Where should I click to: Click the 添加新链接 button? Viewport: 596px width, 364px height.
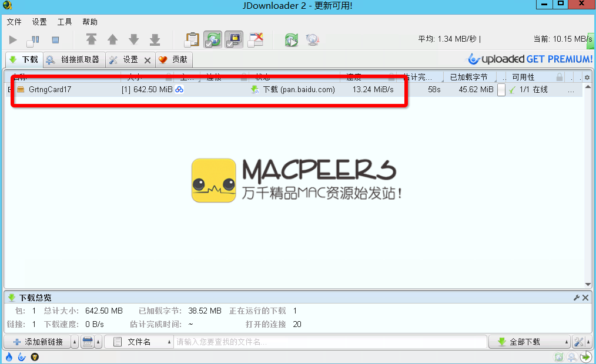(x=37, y=342)
